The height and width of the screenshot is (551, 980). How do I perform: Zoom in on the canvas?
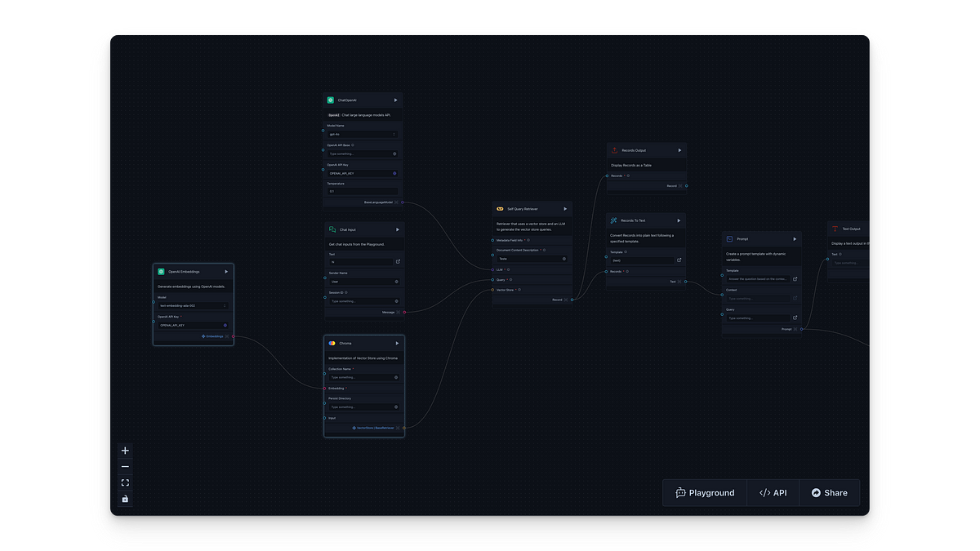(125, 451)
